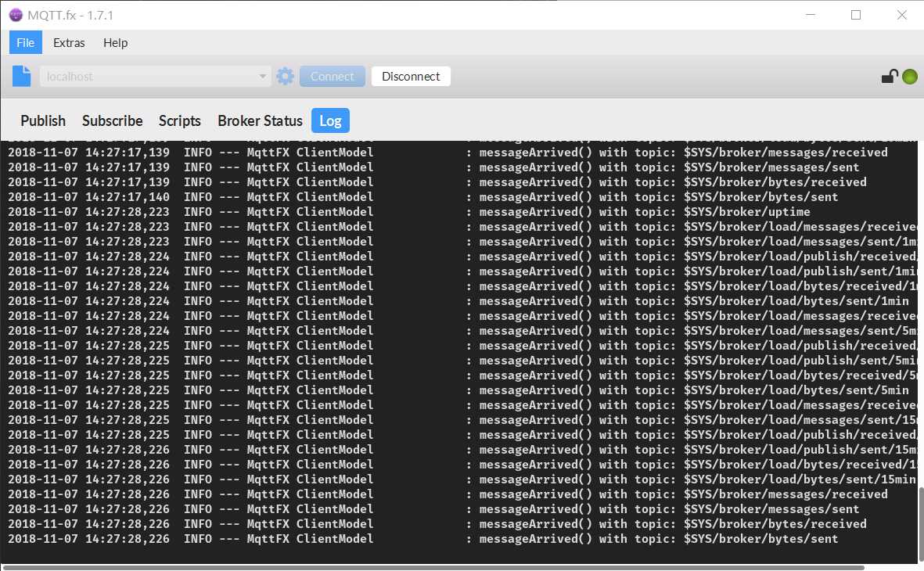Switch to the Publish tab
This screenshot has width=924, height=571.
click(43, 120)
